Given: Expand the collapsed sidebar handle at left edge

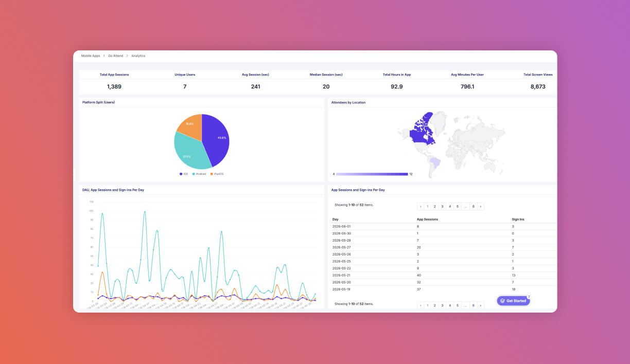Looking at the screenshot, I should 74,174.
